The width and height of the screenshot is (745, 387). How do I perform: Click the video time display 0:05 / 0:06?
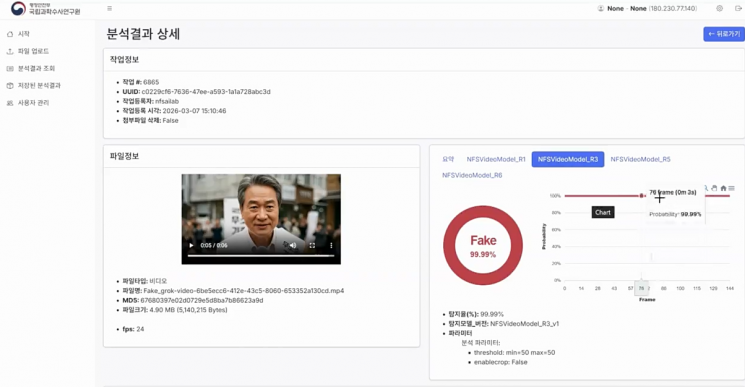[214, 245]
